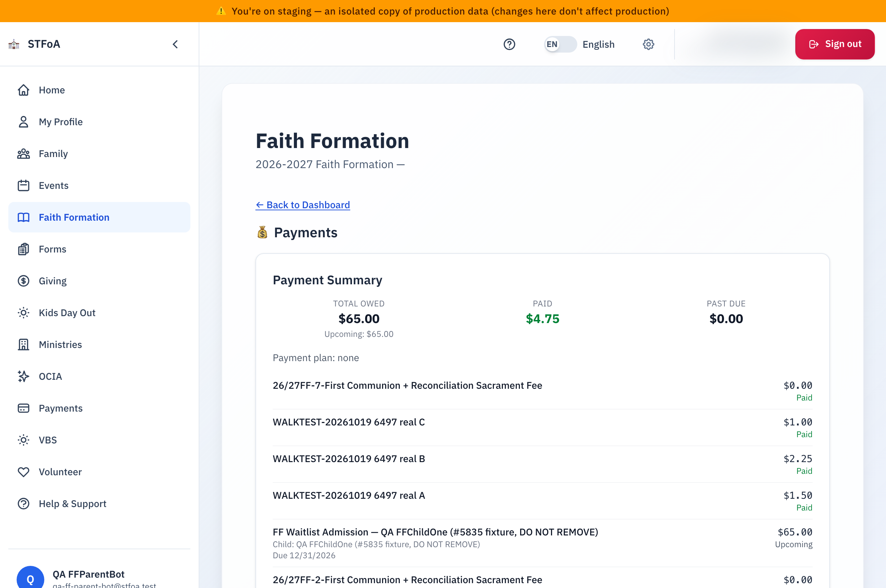Click the WALKTEST-20261019 6497 real C row

pos(543,428)
